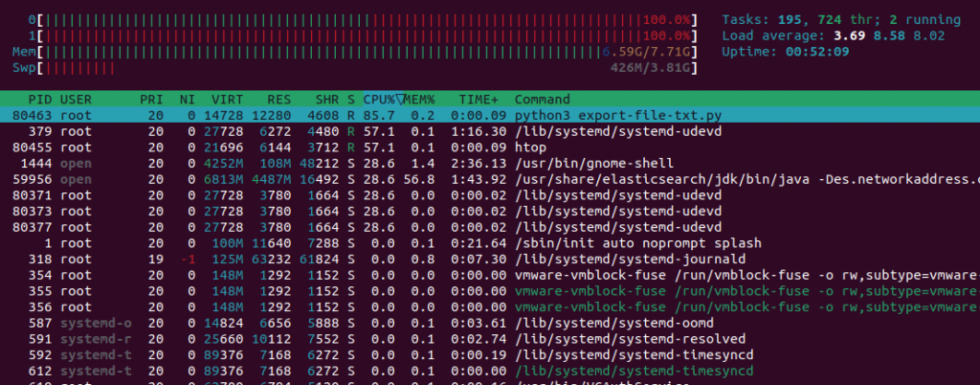Select the systemd-journald process row
980x385 pixels.
click(x=490, y=259)
